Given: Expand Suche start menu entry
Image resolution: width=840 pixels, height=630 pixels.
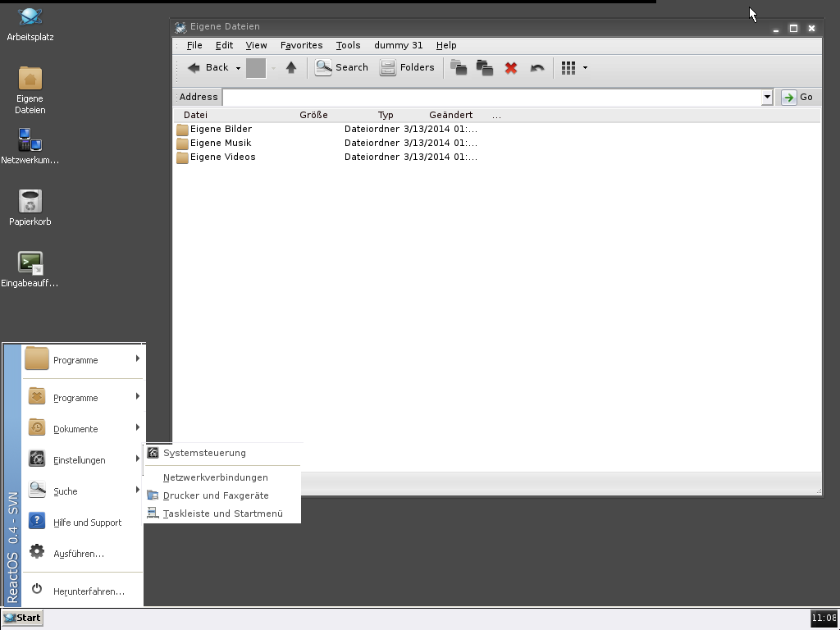Looking at the screenshot, I should pos(83,491).
